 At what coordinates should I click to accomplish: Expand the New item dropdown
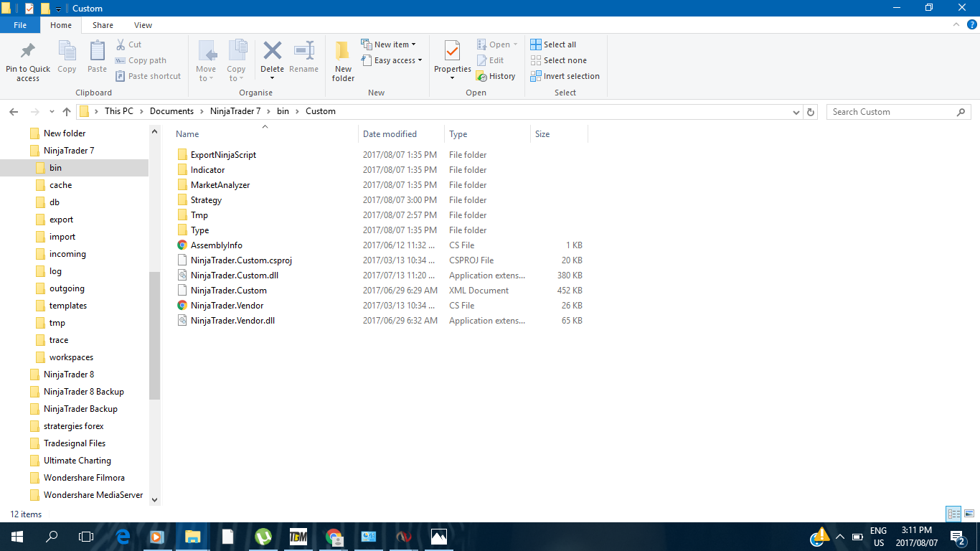click(x=388, y=44)
